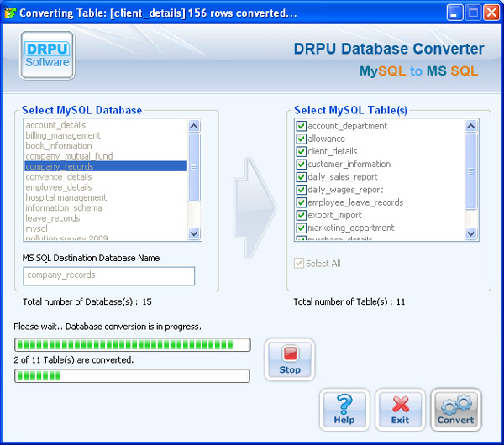Close the converter window

[x=491, y=13]
